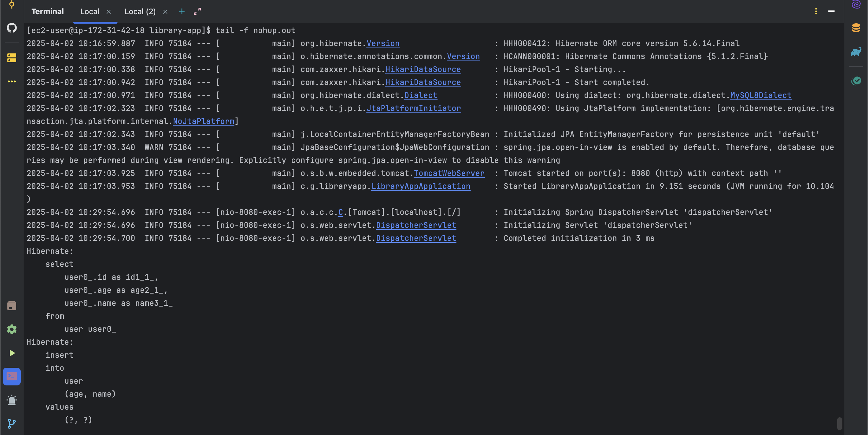Click the 'user user0_' from clause line
The width and height of the screenshot is (868, 435).
(x=90, y=329)
